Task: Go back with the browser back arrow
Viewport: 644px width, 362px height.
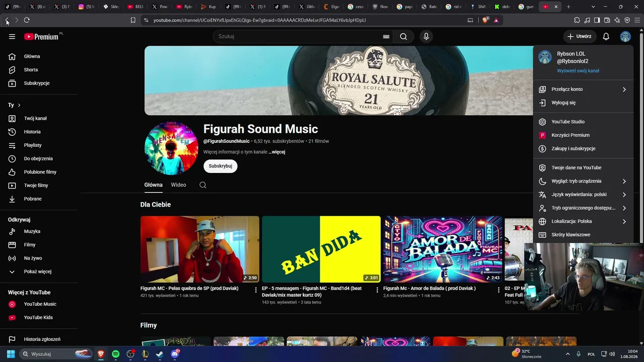Action: tap(7, 20)
